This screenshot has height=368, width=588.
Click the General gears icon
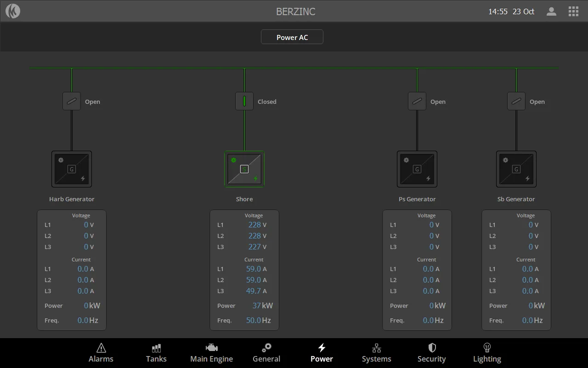pyautogui.click(x=266, y=348)
